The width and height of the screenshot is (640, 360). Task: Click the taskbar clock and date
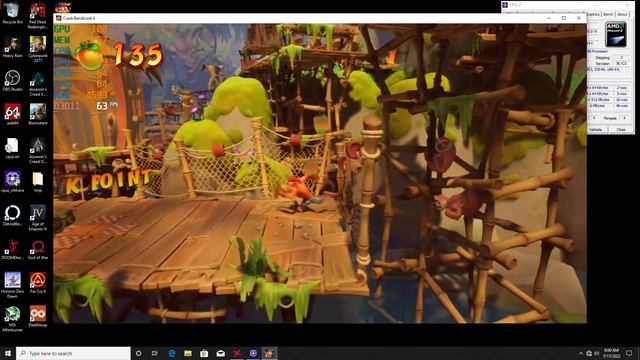pos(611,353)
